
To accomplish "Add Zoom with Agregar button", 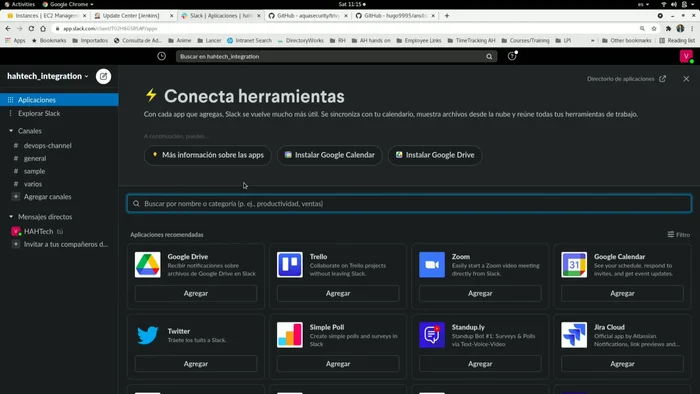I will [480, 293].
